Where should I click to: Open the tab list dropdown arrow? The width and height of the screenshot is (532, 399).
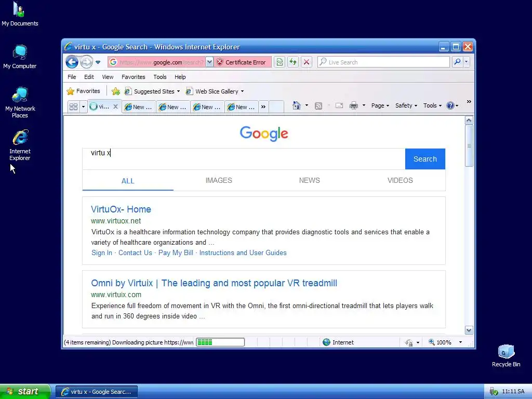83,107
